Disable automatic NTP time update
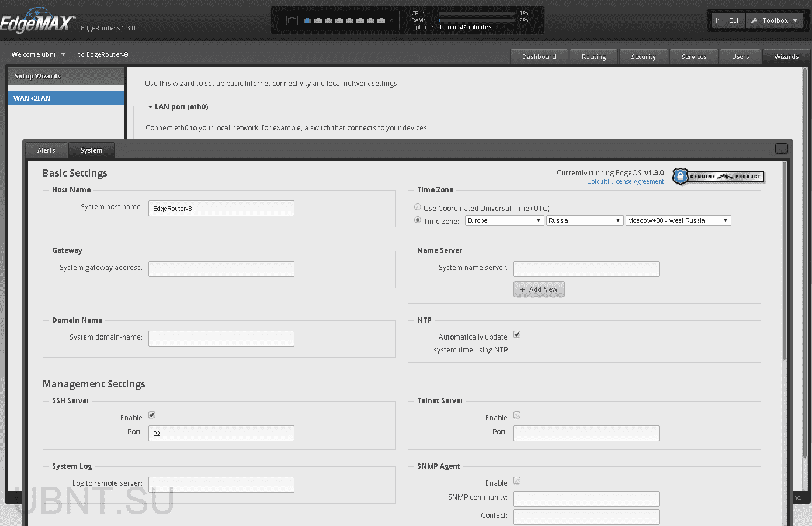Image resolution: width=812 pixels, height=526 pixels. click(x=517, y=334)
